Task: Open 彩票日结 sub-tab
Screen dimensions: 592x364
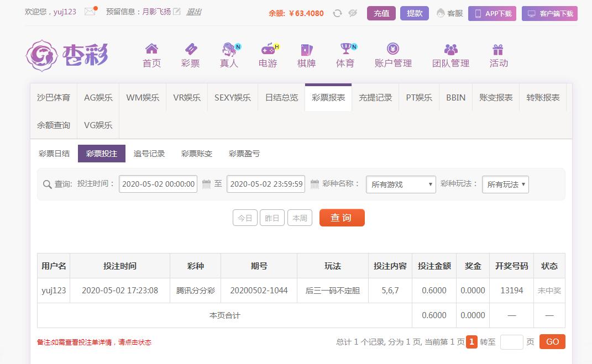Action: coord(54,154)
